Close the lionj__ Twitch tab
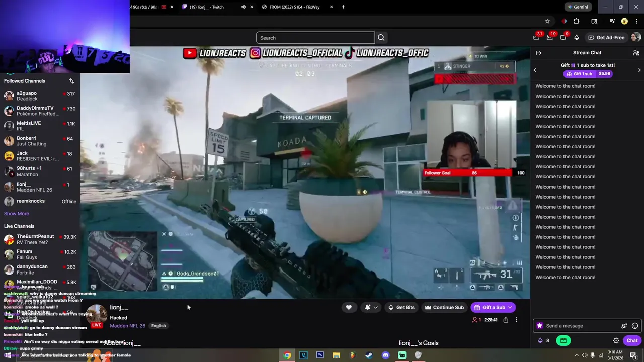 252,7
